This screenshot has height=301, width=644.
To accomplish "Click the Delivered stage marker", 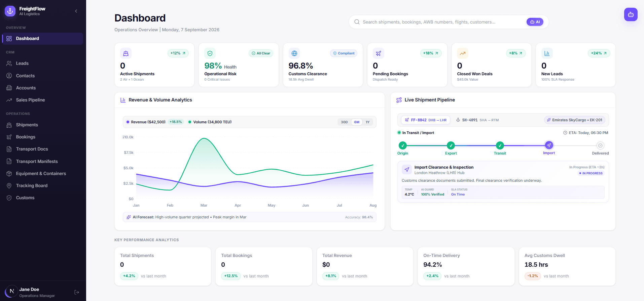I will point(600,145).
